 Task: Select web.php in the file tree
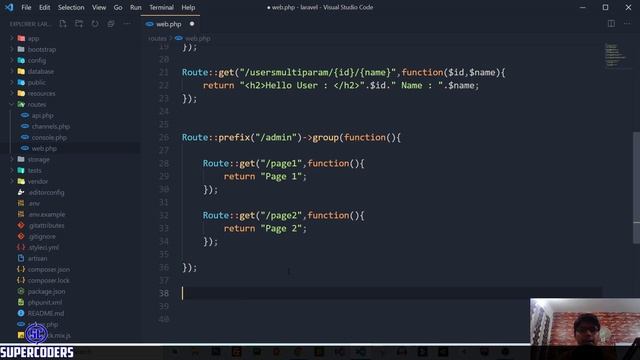(x=44, y=149)
